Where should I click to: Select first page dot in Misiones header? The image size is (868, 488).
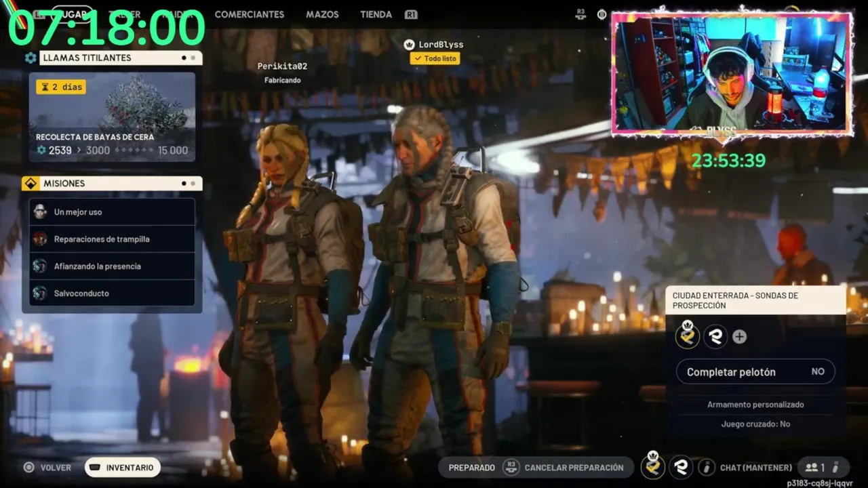click(x=184, y=184)
